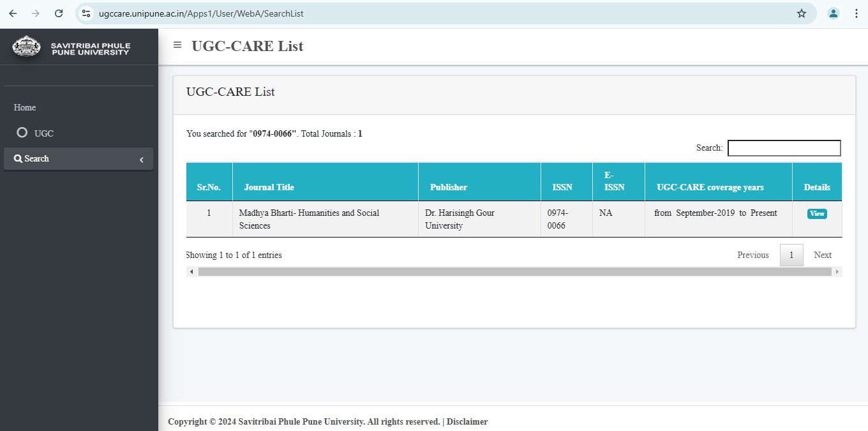Click the browser back arrow
Screen dimensions: 868x431
(13, 13)
